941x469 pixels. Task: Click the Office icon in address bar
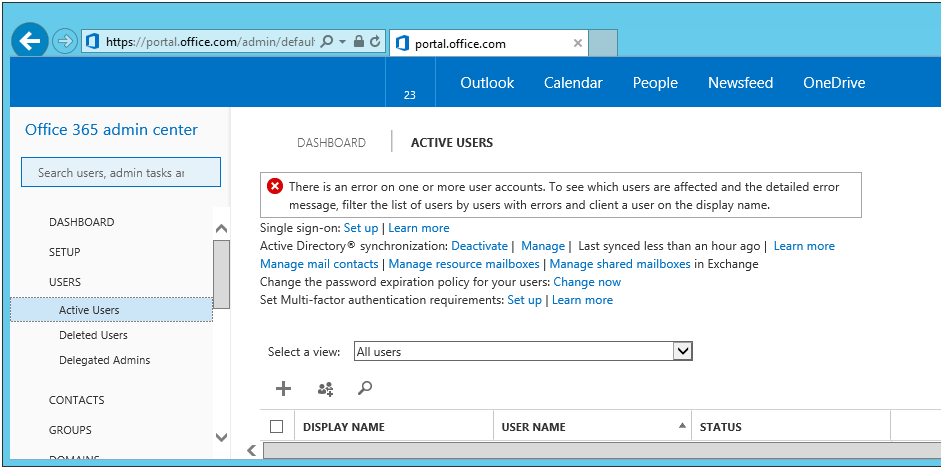pos(92,41)
